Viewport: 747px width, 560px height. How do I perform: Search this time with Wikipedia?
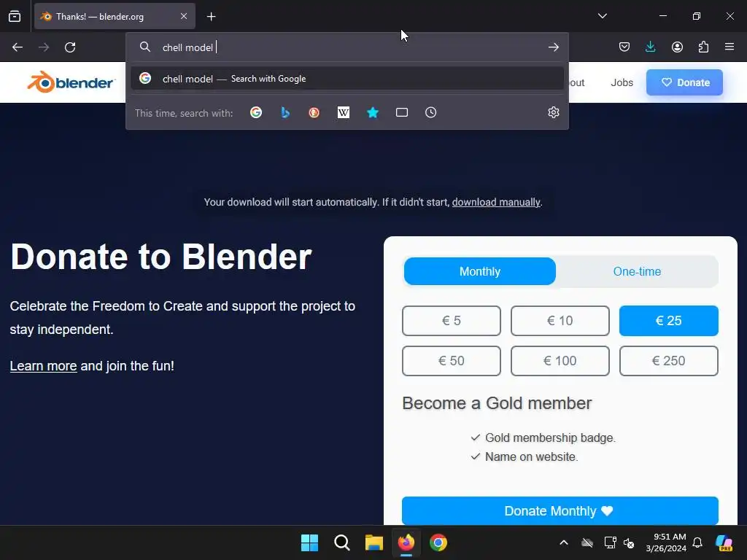pyautogui.click(x=344, y=112)
